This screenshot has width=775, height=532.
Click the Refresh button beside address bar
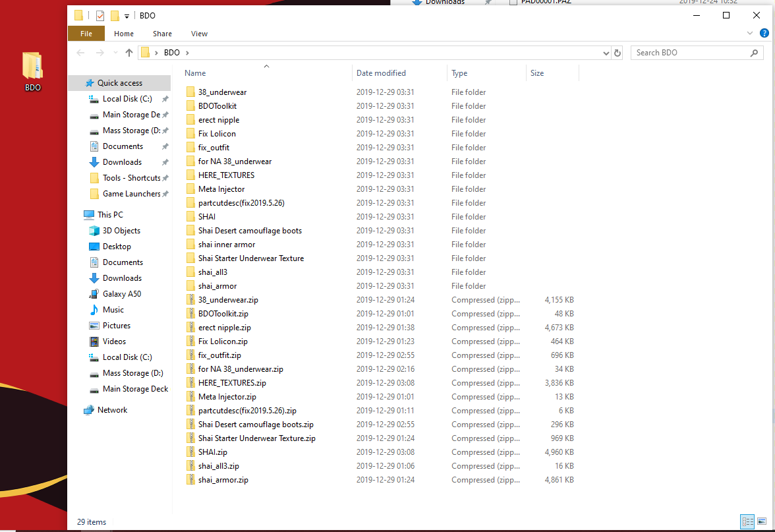617,53
